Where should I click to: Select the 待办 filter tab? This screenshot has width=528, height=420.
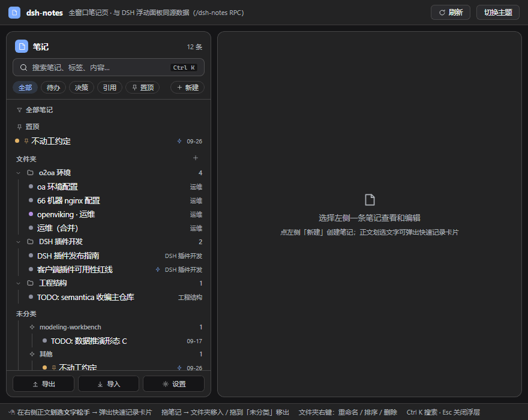coord(53,88)
